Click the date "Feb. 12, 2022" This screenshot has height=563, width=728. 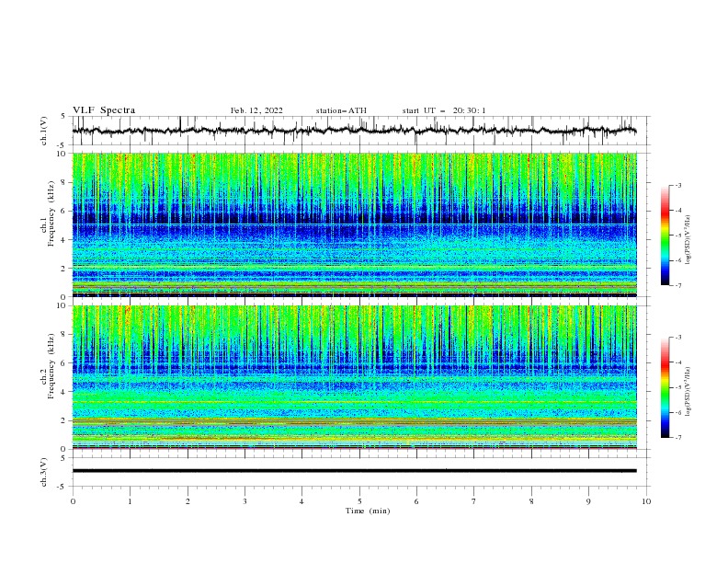(x=256, y=110)
